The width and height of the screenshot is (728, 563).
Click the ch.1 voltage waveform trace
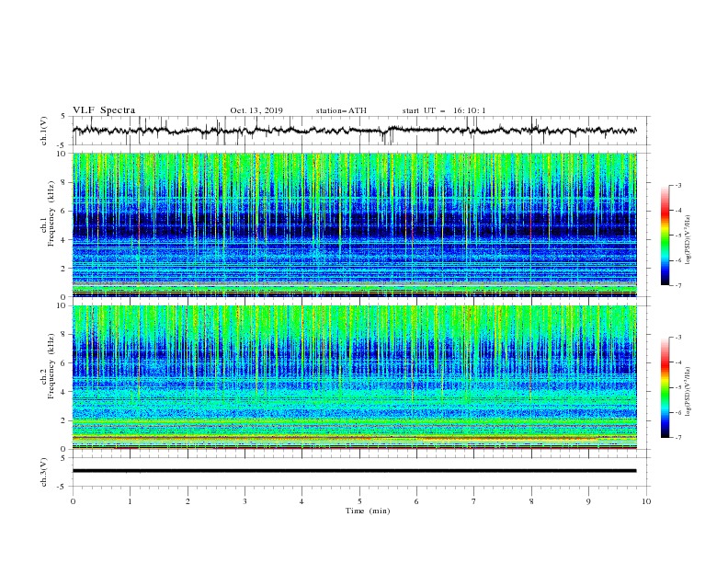354,131
